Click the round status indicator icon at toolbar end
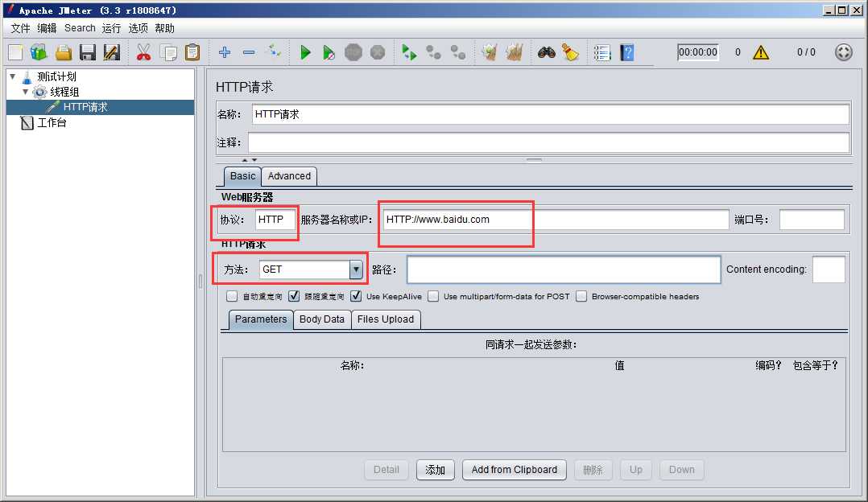Viewport: 868px width, 502px height. coord(844,52)
